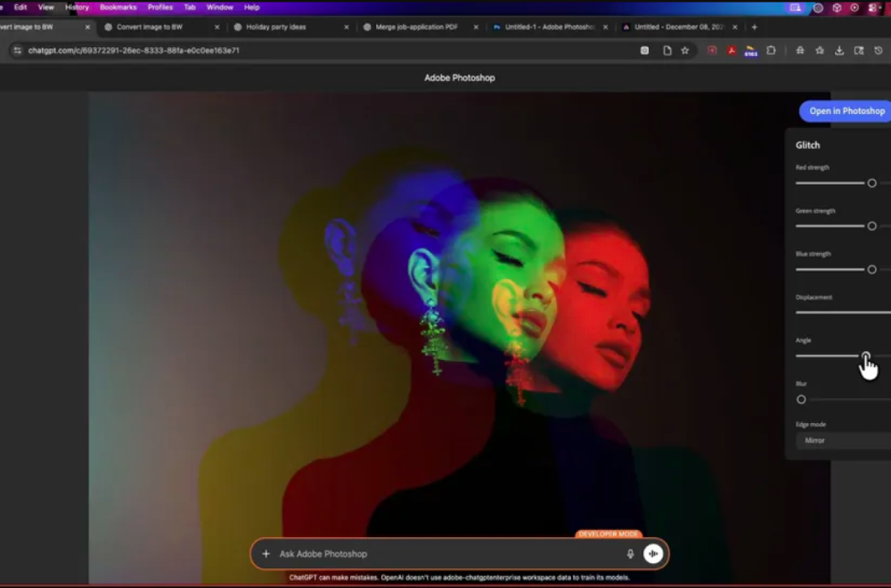This screenshot has height=588, width=891.
Task: Open a new tab with the plus button
Action: 754,27
